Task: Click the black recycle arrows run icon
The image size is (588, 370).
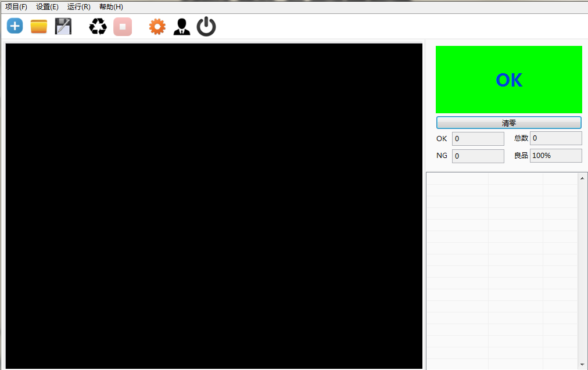Action: pos(98,27)
